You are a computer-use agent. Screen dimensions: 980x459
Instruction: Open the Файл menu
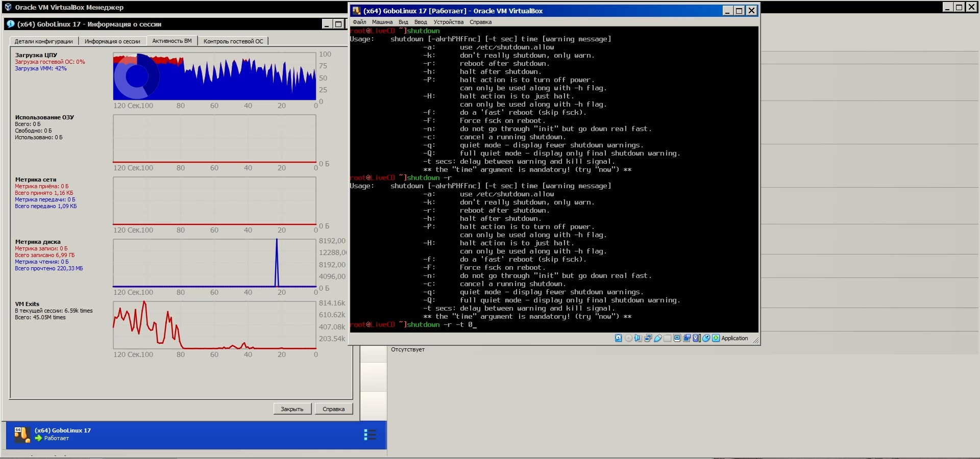359,22
